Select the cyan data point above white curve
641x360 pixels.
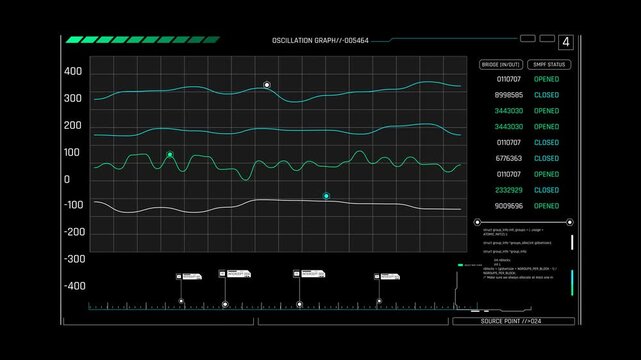coord(326,196)
